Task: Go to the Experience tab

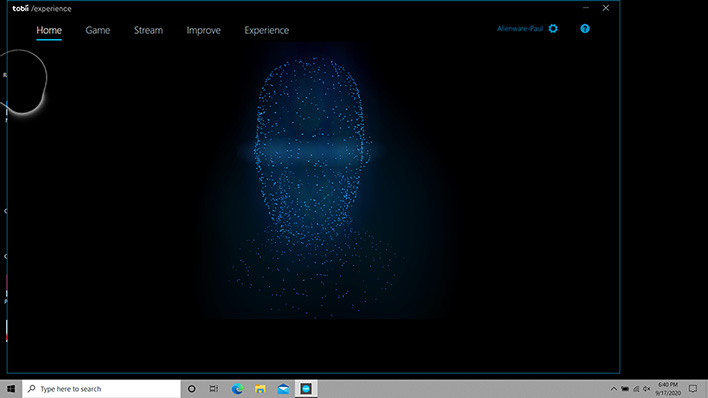Action: (x=266, y=30)
